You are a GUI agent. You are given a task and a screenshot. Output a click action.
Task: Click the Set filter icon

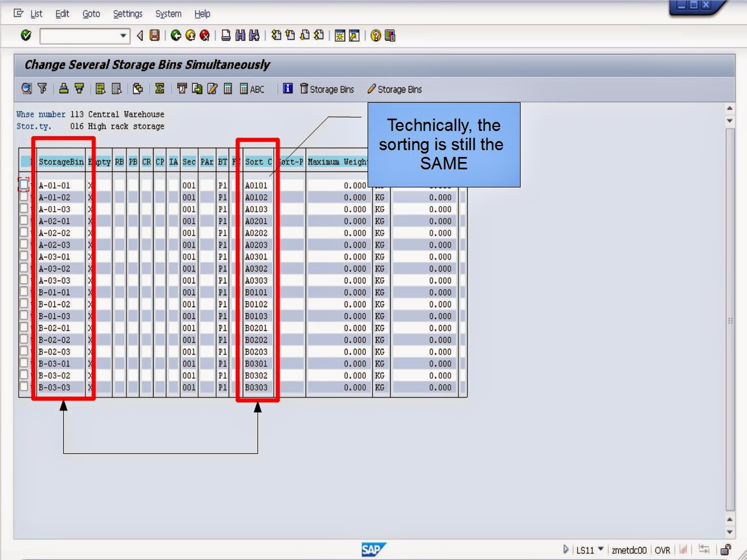point(42,89)
